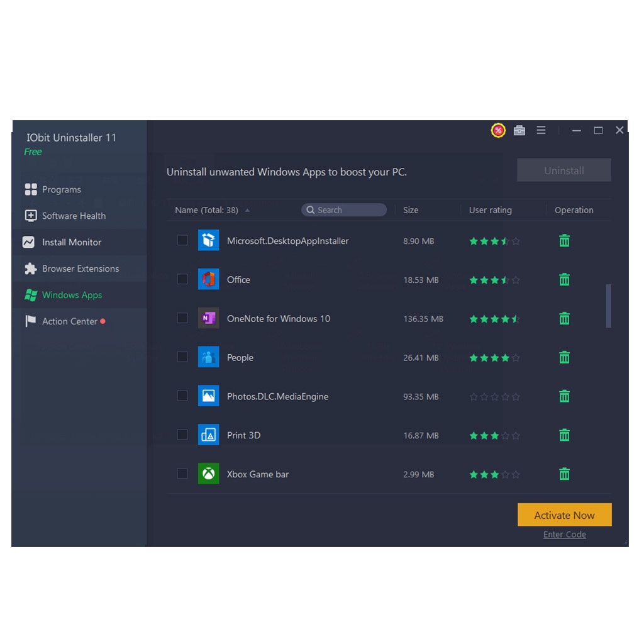This screenshot has height=644, width=644.
Task: Click the trash icon for Office
Action: coord(564,280)
